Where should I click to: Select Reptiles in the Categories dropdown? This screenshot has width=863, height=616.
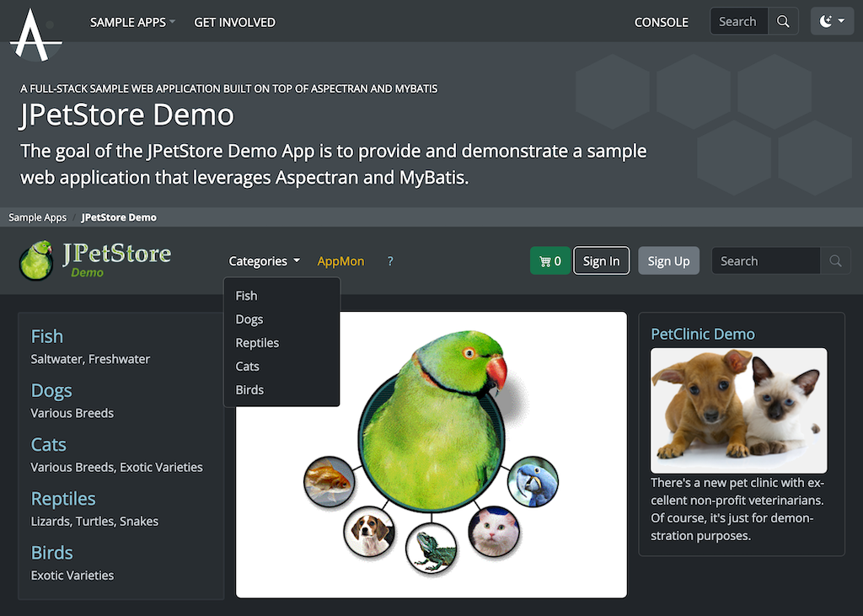[x=281, y=342]
